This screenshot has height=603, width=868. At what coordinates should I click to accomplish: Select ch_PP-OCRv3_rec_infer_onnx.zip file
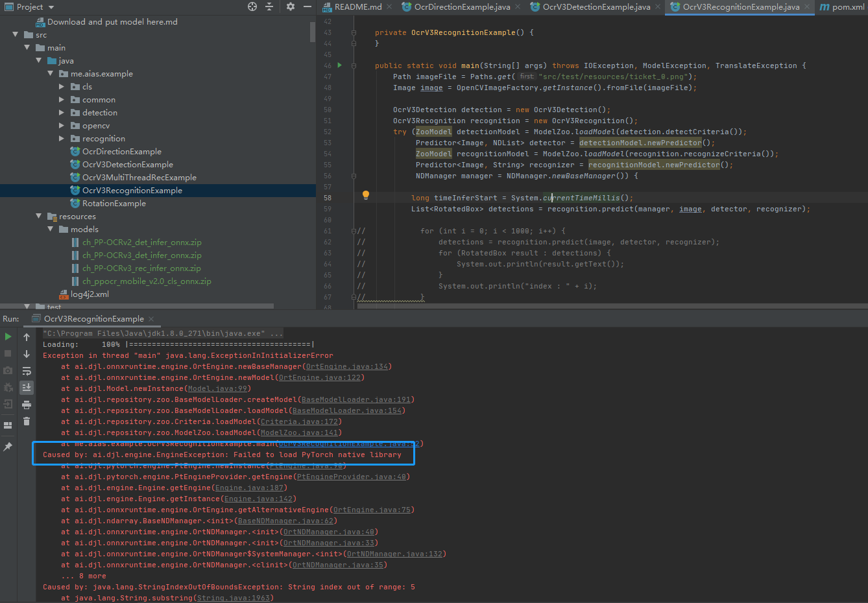[x=141, y=268]
